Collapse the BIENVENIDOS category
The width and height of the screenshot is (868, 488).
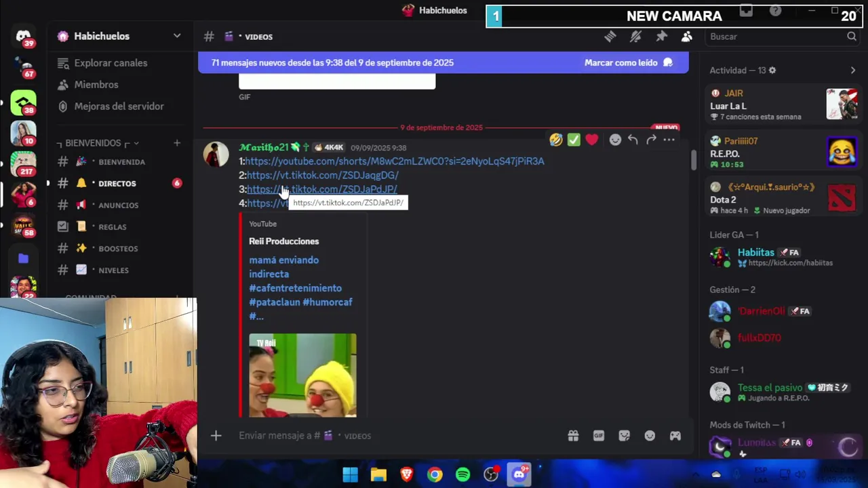click(100, 143)
